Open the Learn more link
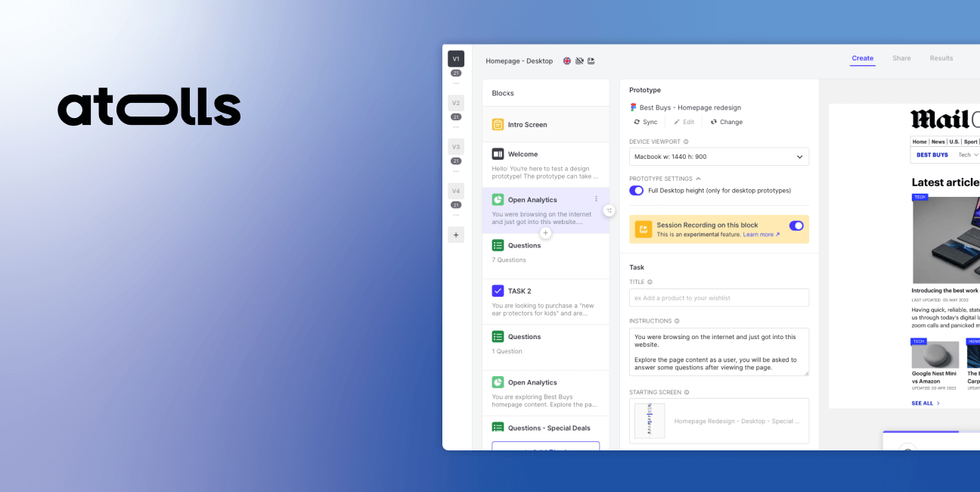Image resolution: width=980 pixels, height=492 pixels. pos(761,235)
